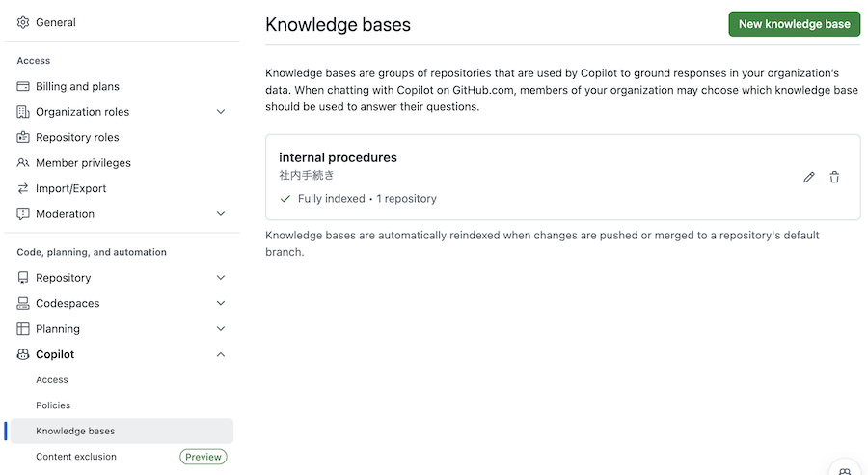868x475 pixels.
Task: Open the Policies submenu item
Action: coord(53,405)
